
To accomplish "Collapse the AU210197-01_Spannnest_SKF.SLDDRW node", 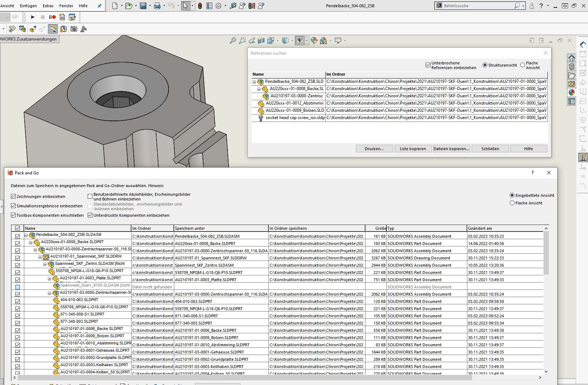I will pos(40,257).
